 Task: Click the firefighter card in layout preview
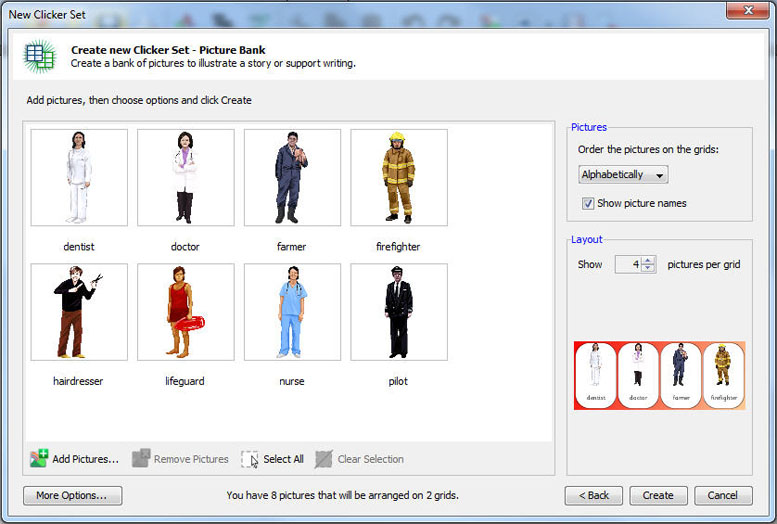pyautogui.click(x=723, y=375)
